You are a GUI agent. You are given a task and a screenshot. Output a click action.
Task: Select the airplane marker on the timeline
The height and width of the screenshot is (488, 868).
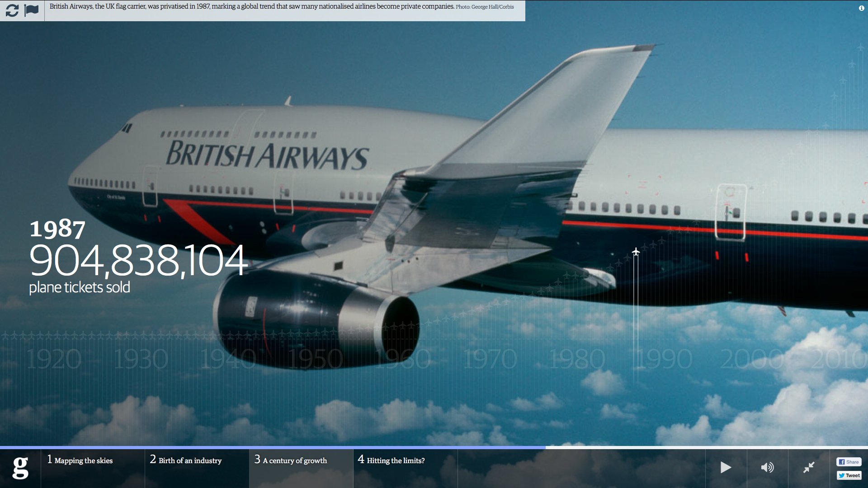636,252
